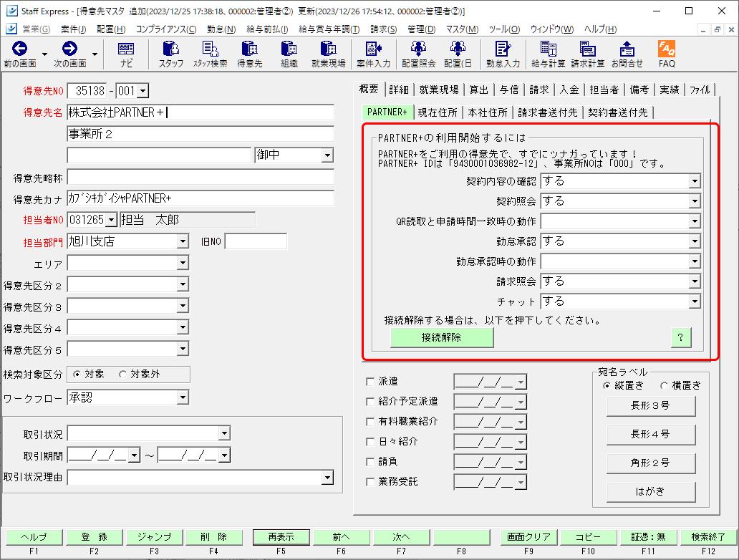Check the 紹介予定派遣 checkbox
This screenshot has height=560, width=739.
370,402
